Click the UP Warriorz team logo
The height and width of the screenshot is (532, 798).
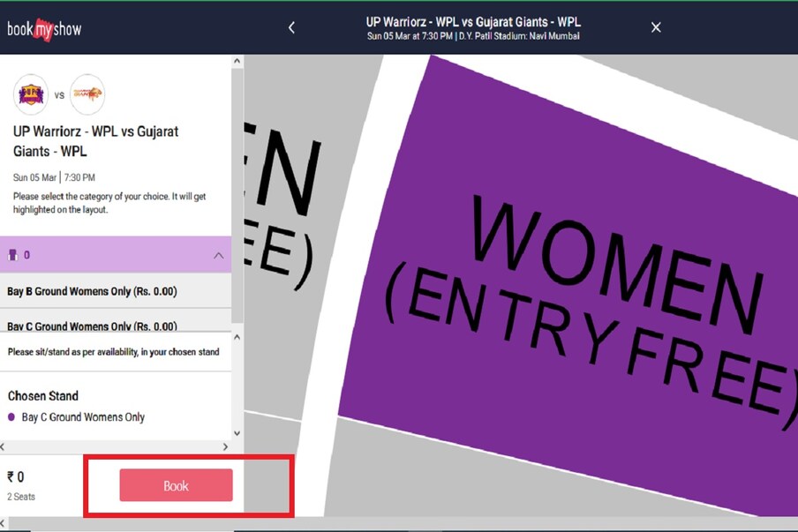click(x=31, y=94)
